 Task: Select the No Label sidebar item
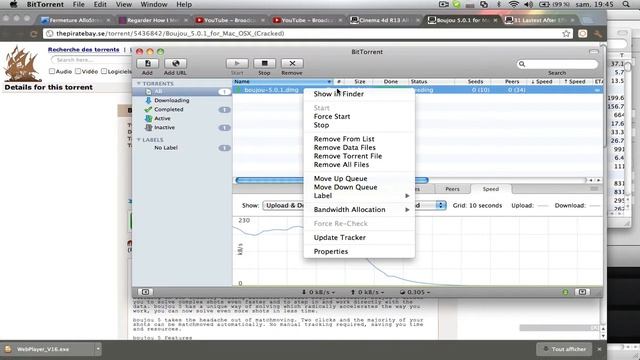coord(166,148)
